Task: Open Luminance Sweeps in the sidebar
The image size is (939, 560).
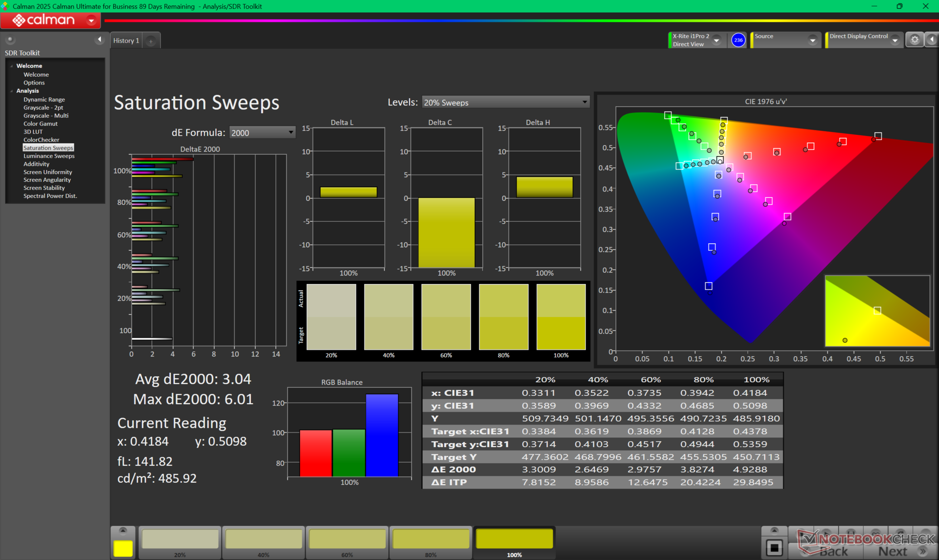Action: (x=49, y=156)
